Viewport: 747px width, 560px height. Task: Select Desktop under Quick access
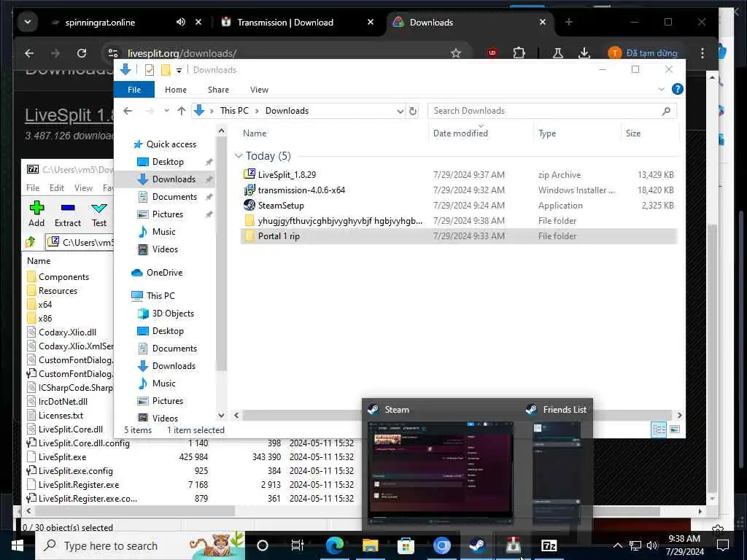(168, 162)
